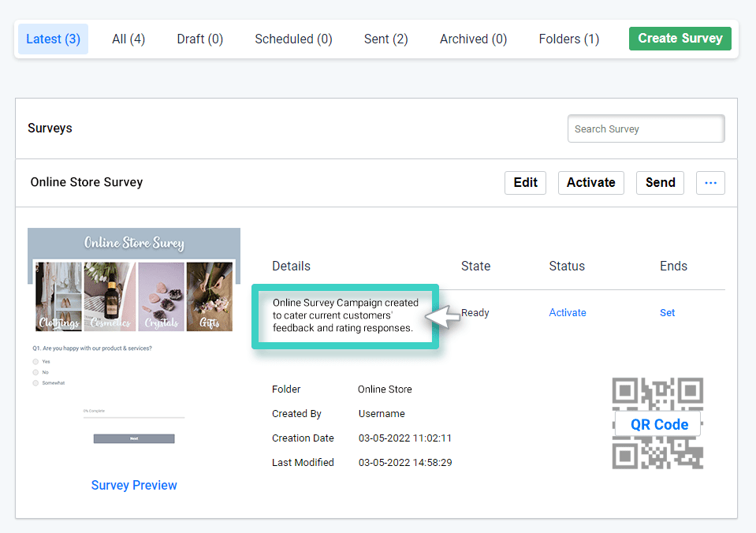
Task: Click the completion progress bar in the preview
Action: (133, 416)
